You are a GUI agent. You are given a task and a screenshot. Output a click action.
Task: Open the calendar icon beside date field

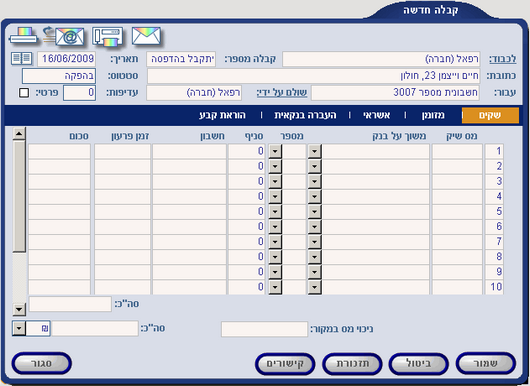tap(22, 59)
